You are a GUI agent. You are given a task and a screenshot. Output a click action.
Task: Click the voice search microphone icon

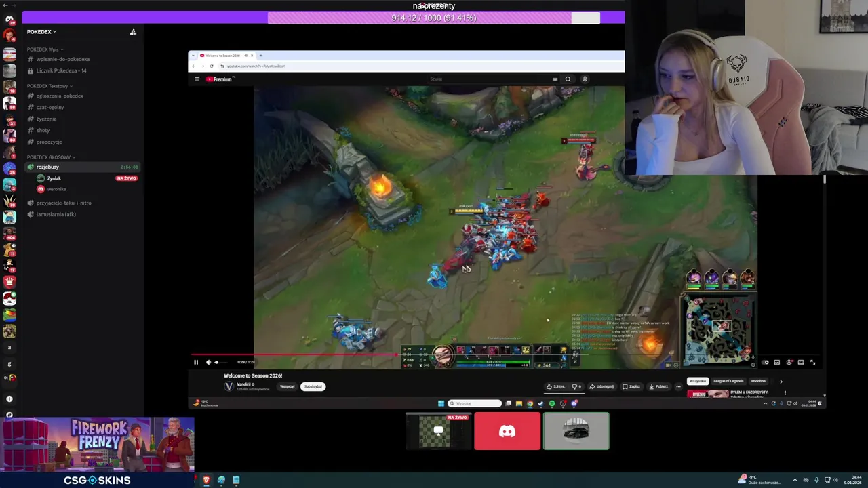coord(585,79)
